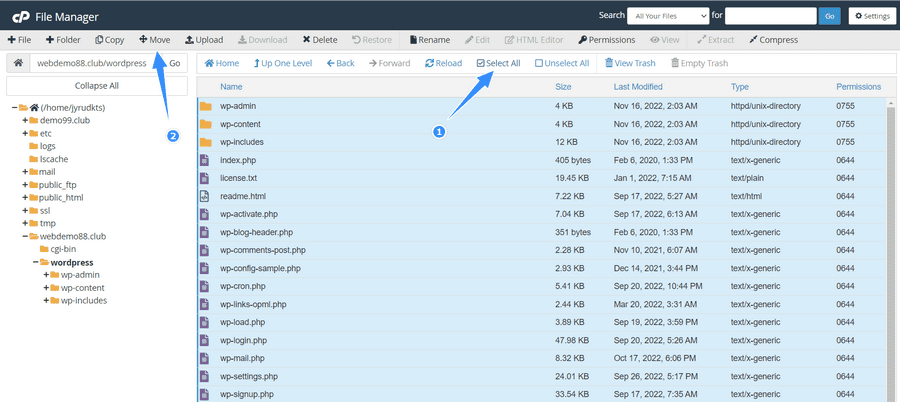Click the path input field
This screenshot has width=900, height=402.
(x=96, y=63)
